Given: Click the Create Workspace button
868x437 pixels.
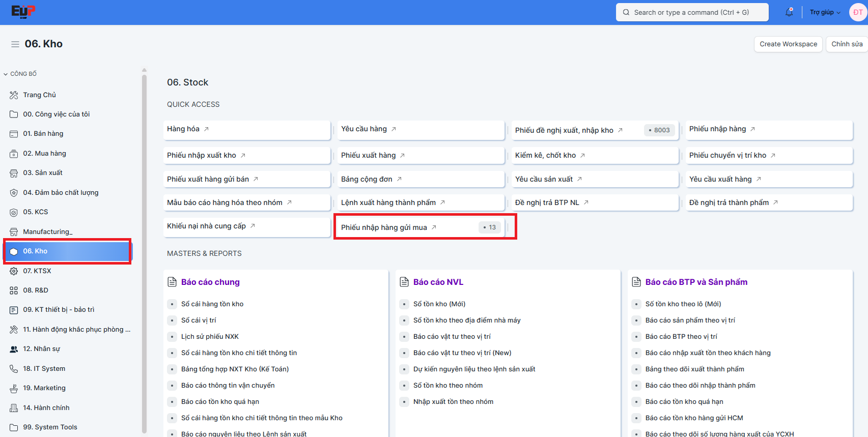Looking at the screenshot, I should tap(788, 44).
